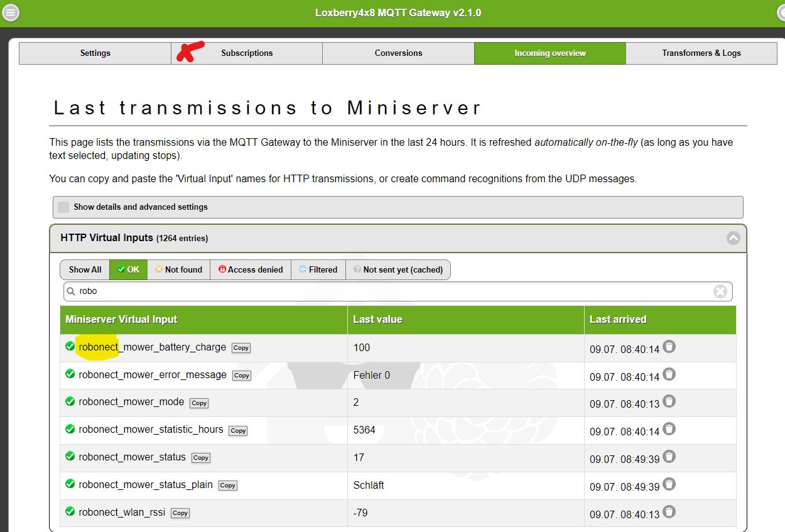Viewport: 785px width, 532px height.
Task: Open the hamburger menu in the header
Action: pyautogui.click(x=11, y=13)
